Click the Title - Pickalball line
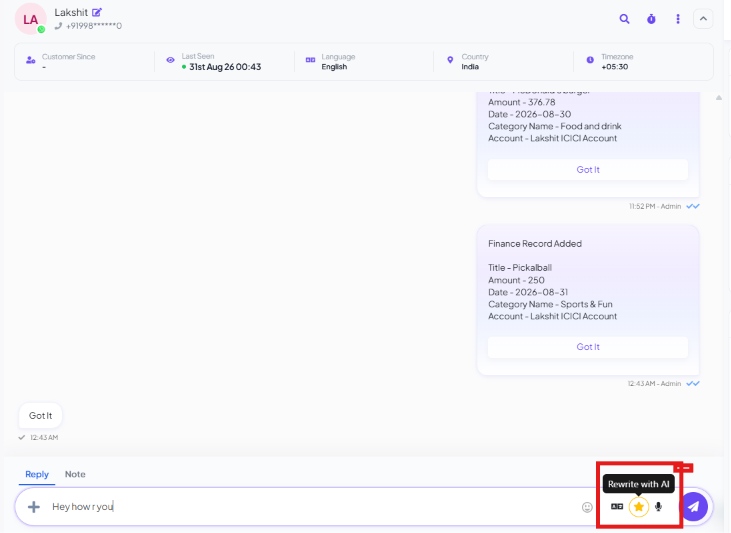This screenshot has width=731, height=533. [520, 268]
